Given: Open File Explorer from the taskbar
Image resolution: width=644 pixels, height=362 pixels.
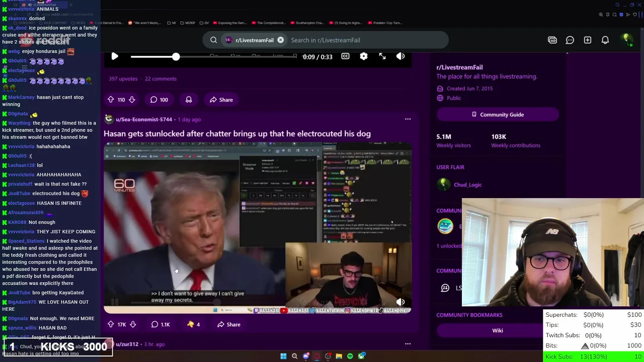Looking at the screenshot, I should 339,356.
